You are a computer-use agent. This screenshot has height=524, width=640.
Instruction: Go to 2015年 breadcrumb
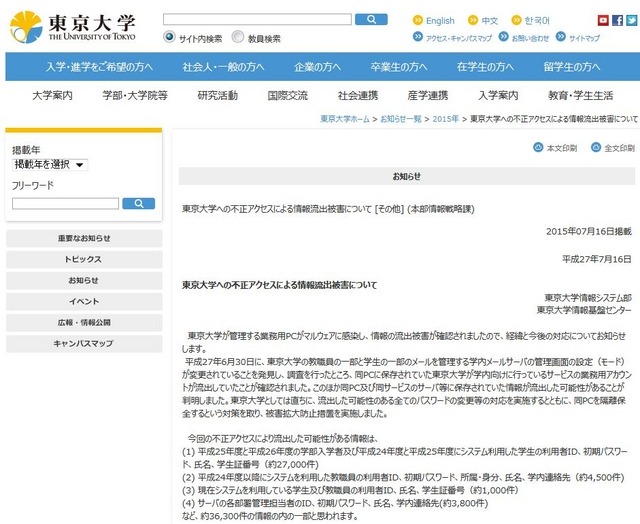(446, 119)
